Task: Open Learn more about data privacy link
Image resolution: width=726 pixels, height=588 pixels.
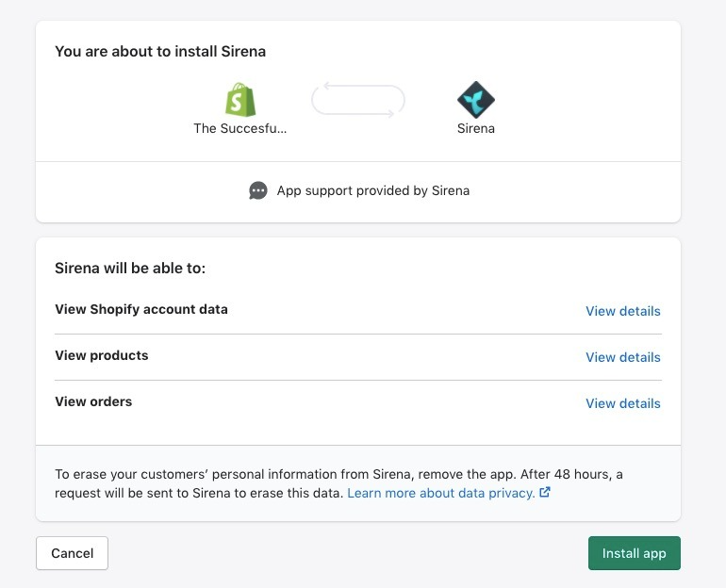Action: pos(441,493)
